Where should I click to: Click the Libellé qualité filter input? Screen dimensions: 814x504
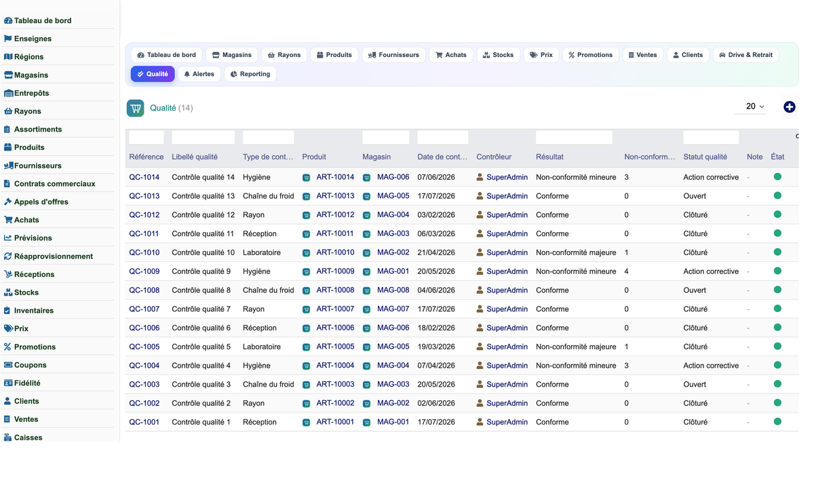[203, 137]
